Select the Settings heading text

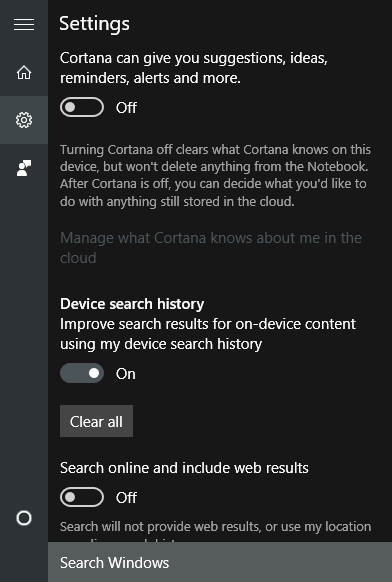point(94,24)
